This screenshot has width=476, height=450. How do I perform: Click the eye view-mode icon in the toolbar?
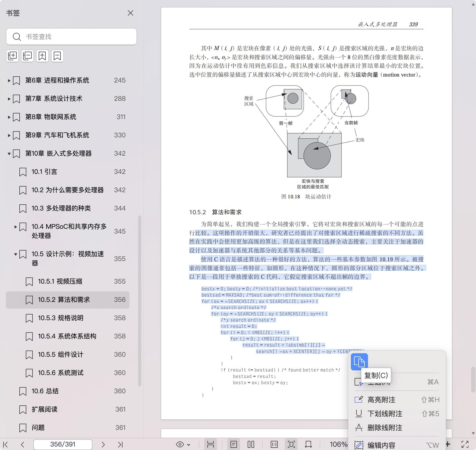point(180,444)
